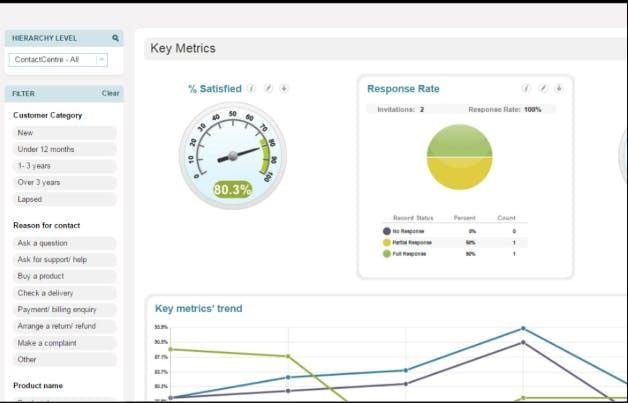The image size is (628, 403).
Task: Click edit pencil icon on Response Rate
Action: pyautogui.click(x=543, y=88)
